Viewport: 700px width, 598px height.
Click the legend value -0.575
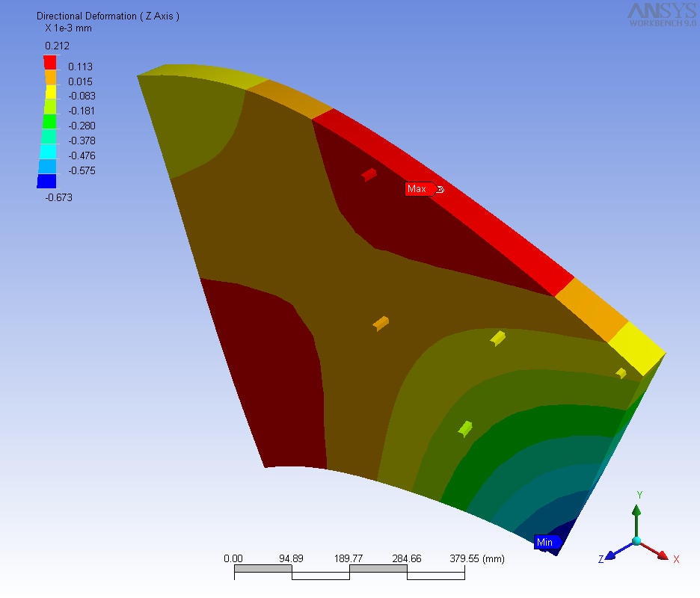82,170
